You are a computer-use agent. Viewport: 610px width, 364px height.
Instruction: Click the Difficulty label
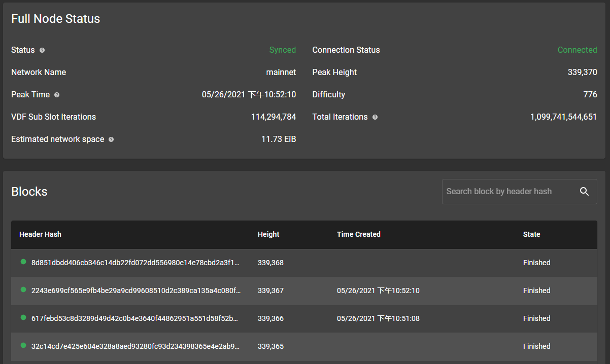pos(329,95)
